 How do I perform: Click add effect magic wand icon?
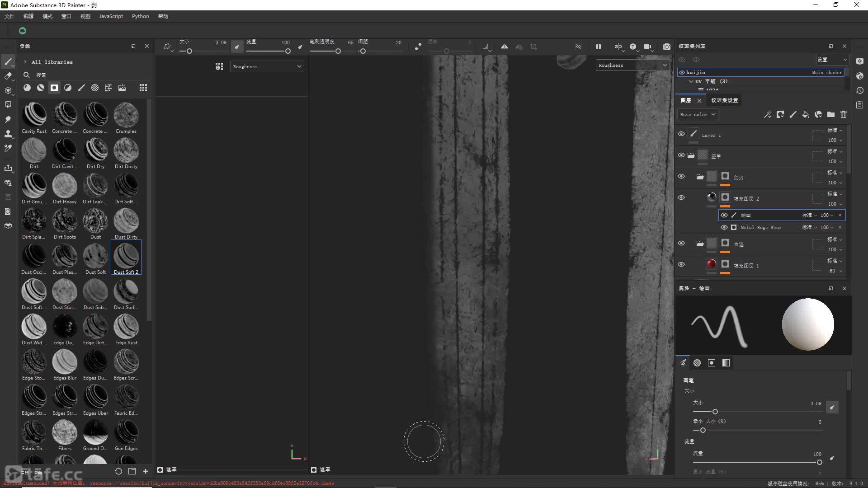coord(768,114)
